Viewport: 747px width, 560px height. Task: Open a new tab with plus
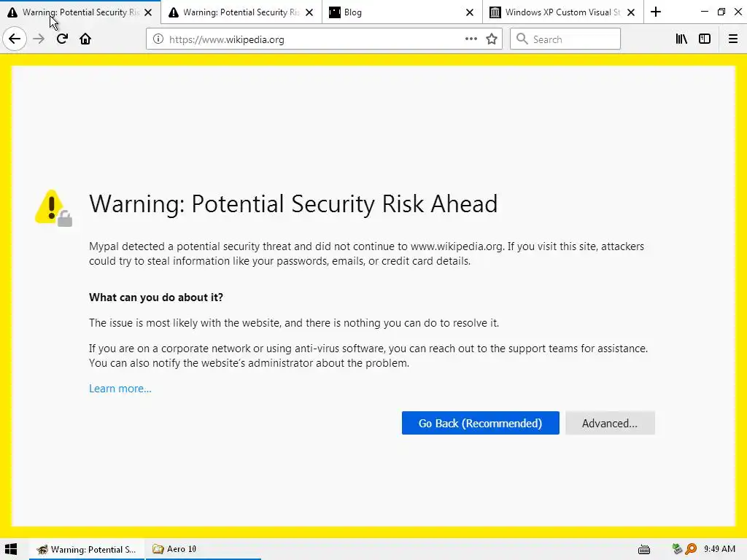(656, 12)
